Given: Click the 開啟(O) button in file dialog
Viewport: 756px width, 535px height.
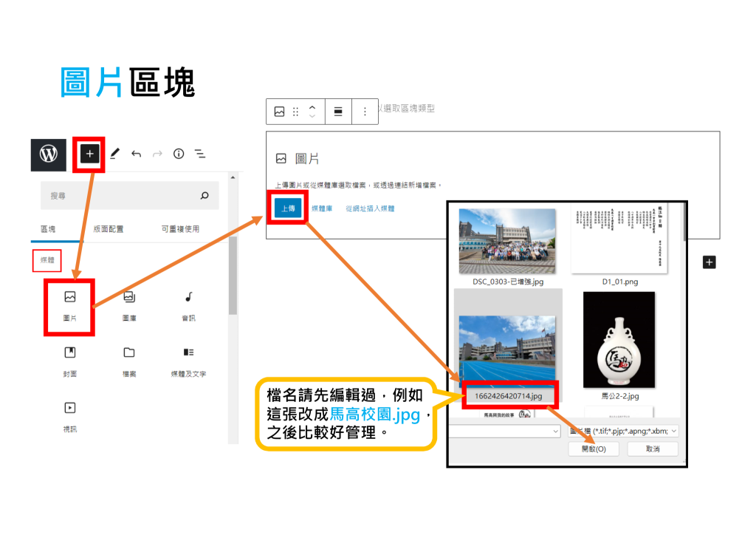Looking at the screenshot, I should click(x=594, y=449).
